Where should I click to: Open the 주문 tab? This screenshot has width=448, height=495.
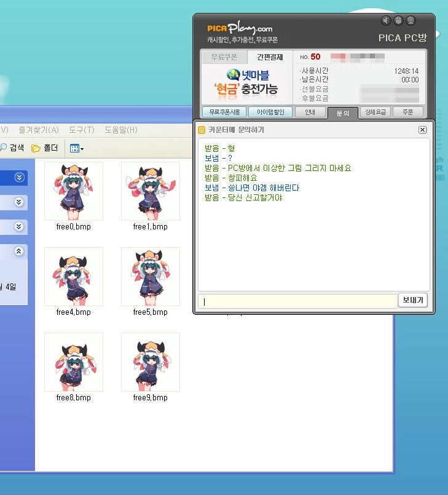click(408, 112)
